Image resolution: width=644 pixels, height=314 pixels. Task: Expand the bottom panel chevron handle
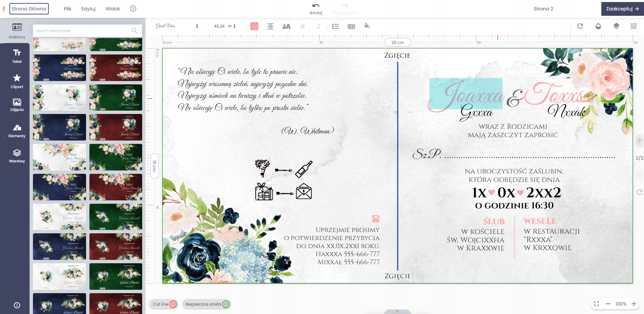point(398,312)
